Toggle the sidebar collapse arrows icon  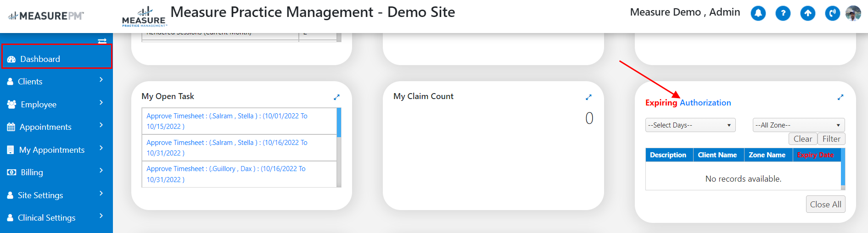tap(102, 41)
